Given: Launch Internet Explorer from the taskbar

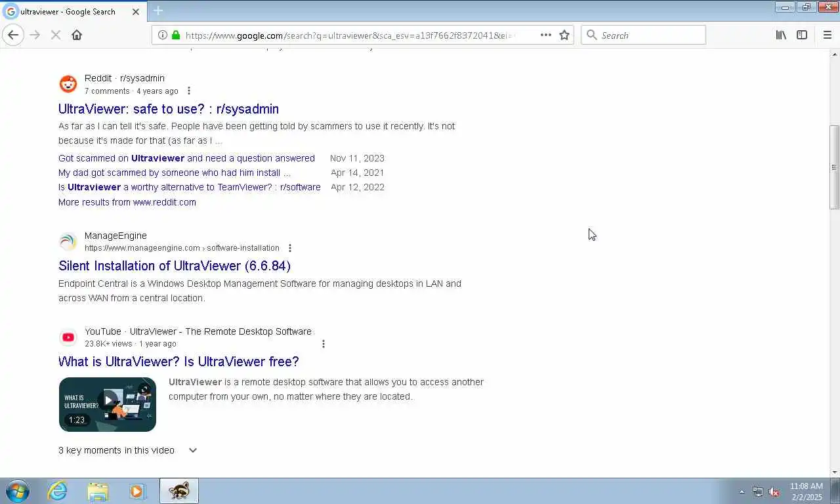Looking at the screenshot, I should (x=58, y=491).
